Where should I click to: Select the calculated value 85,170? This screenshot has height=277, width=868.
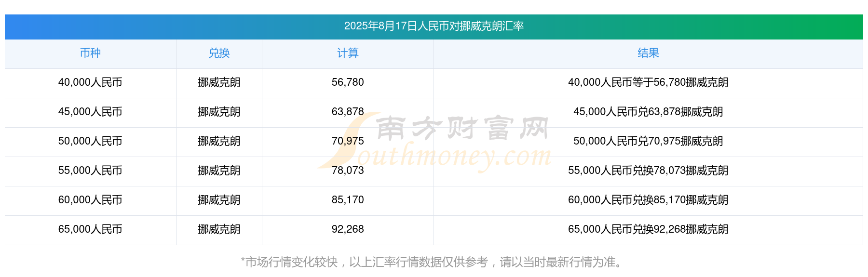coord(348,200)
